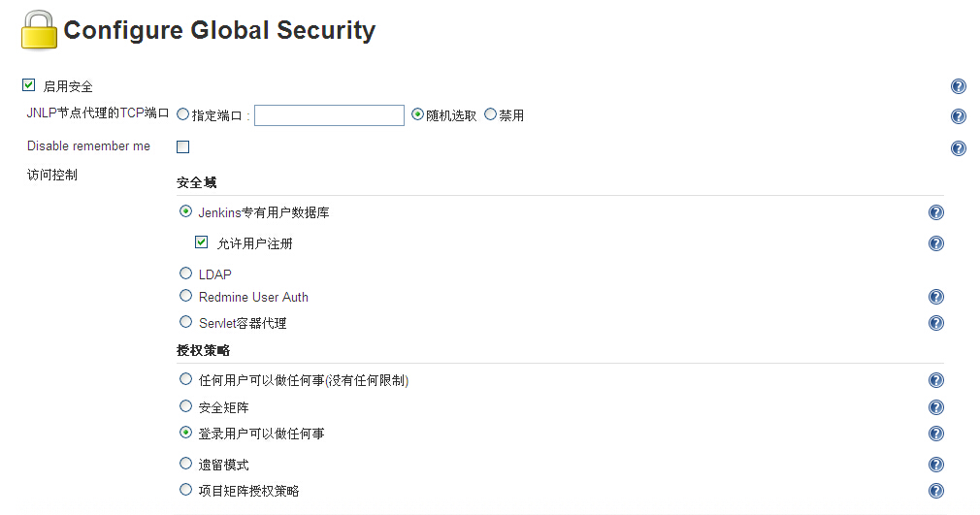Viewport: 980px width, 515px height.
Task: Open help for Jenkins专有用户数据库
Action: click(935, 212)
